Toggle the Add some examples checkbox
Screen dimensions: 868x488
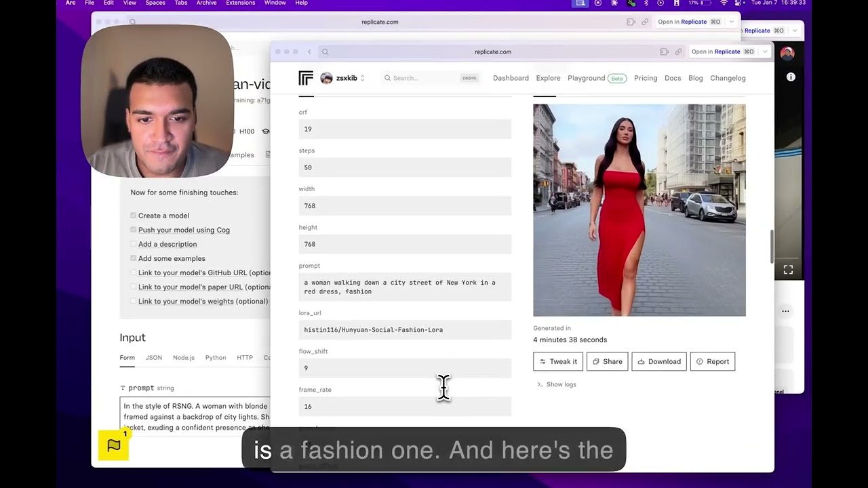134,258
